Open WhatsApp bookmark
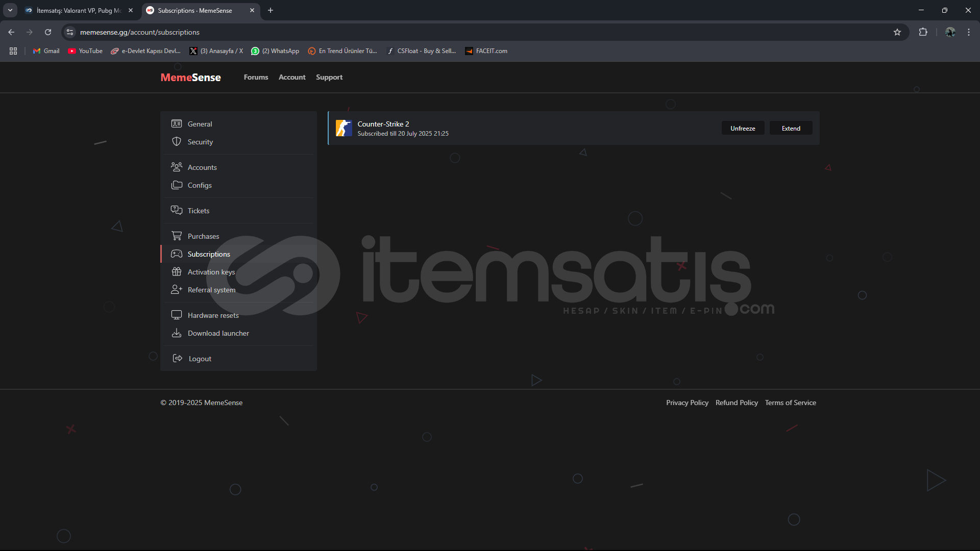The height and width of the screenshot is (551, 980). pos(275,51)
